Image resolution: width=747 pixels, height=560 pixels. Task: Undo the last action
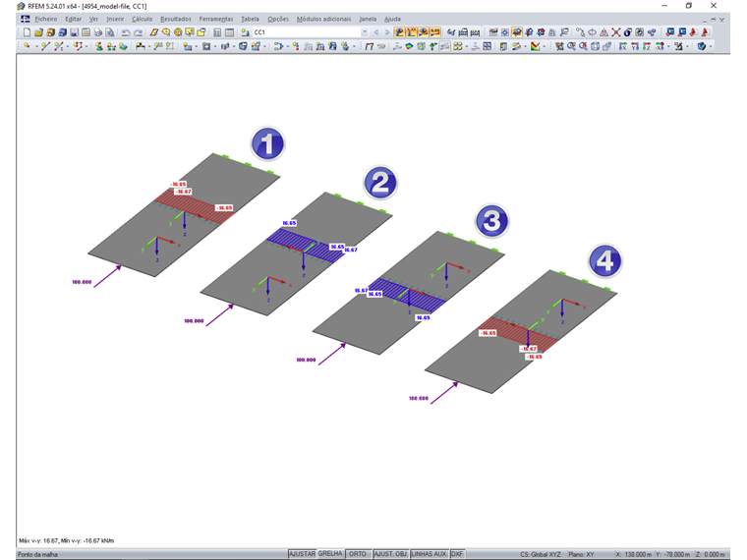click(x=126, y=32)
